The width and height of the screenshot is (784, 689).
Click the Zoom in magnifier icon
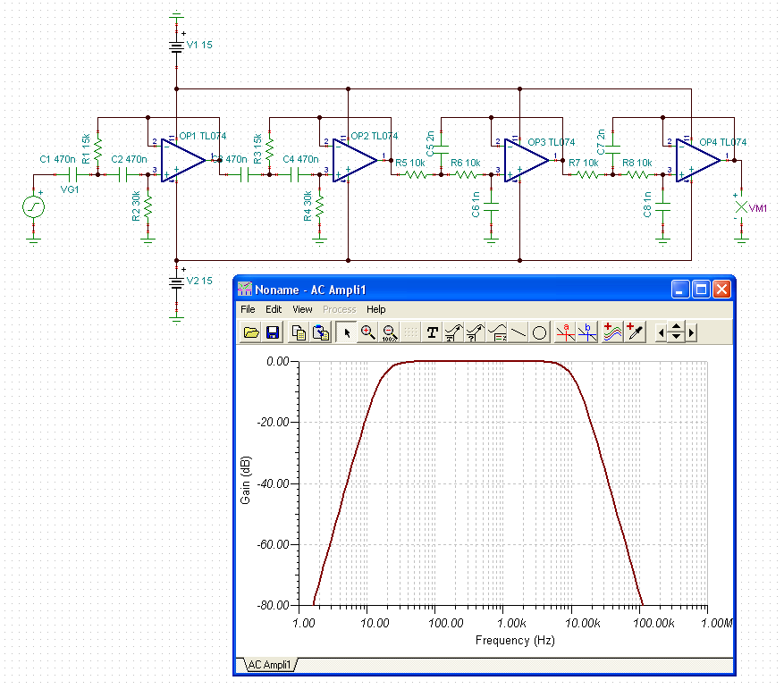click(368, 332)
